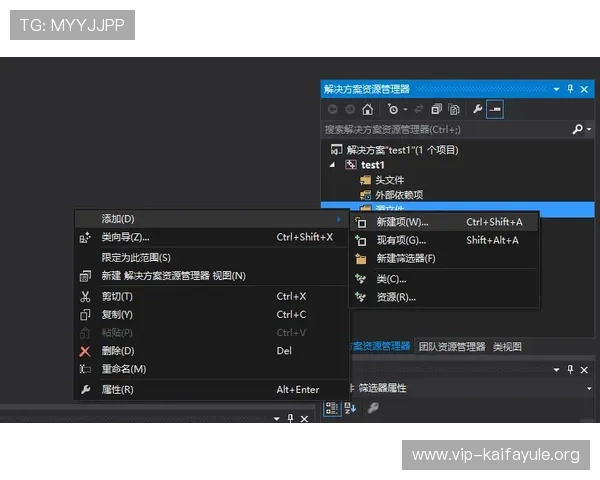Viewport: 600px width, 480px height.
Task: Select 类(C)... in the submenu
Action: pyautogui.click(x=443, y=279)
